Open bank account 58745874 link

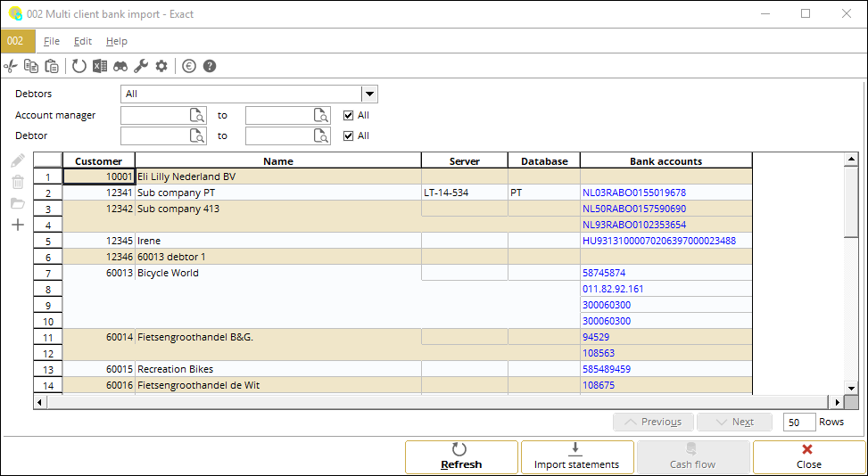point(604,273)
